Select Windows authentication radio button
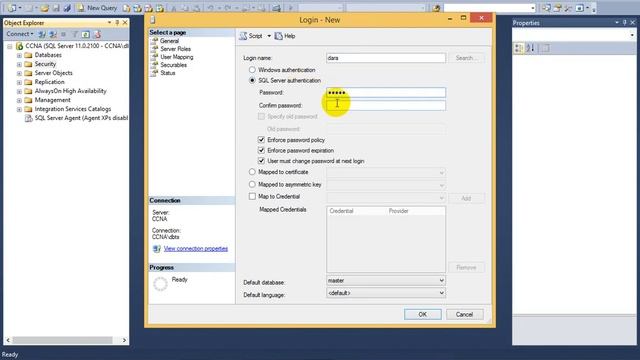Viewport: 640px width, 360px height. coord(252,70)
